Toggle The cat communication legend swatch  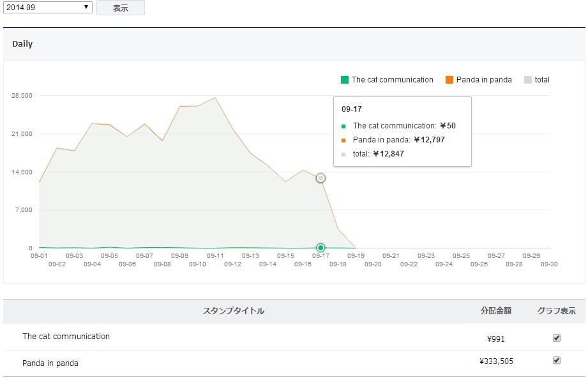[x=345, y=80]
